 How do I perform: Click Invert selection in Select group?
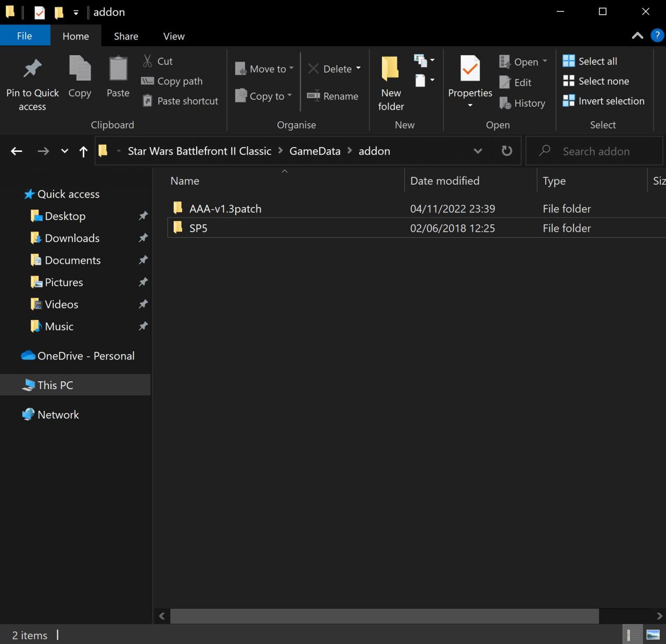(x=604, y=101)
